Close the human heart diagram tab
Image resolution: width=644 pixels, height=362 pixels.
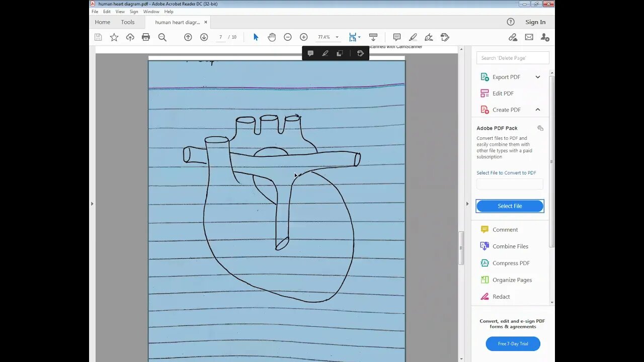(206, 22)
